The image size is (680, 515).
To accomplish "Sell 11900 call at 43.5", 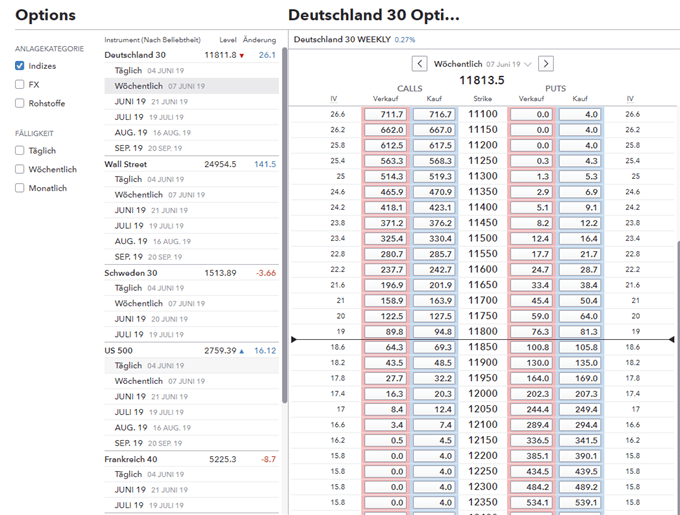I will 386,363.
